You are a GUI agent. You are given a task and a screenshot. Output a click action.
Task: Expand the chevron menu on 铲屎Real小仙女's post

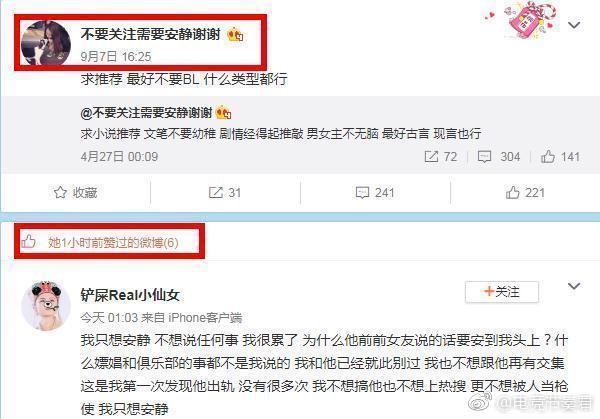coord(574,286)
